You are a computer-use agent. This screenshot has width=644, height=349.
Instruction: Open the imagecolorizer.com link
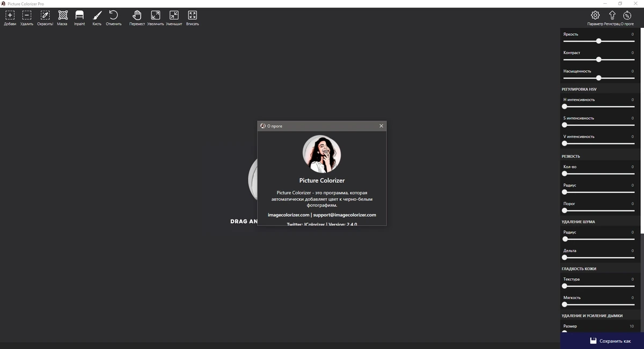(289, 215)
